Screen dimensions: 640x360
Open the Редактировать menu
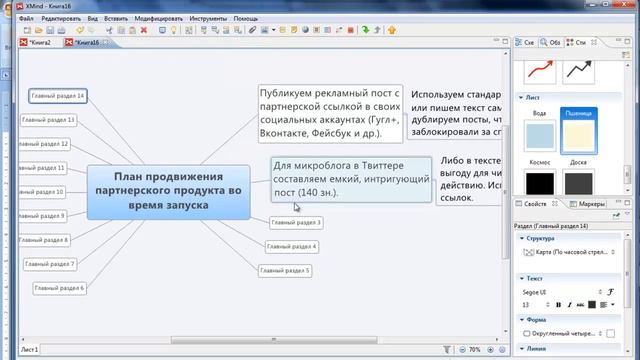pos(61,19)
